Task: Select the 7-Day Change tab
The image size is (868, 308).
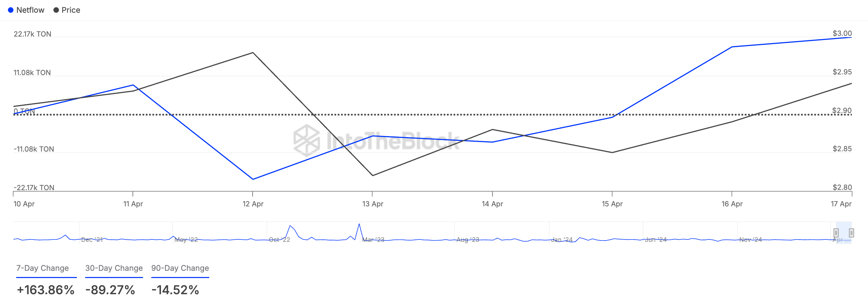Action: [x=43, y=268]
